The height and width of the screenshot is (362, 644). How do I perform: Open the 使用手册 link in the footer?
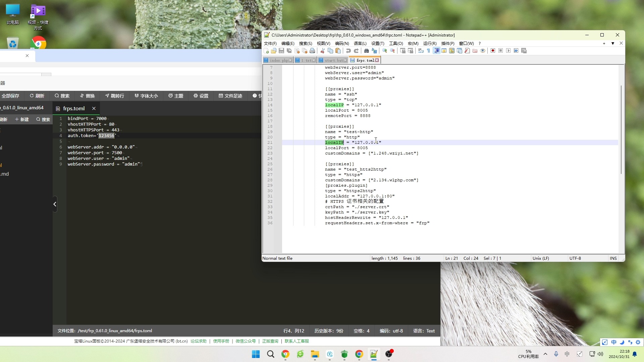[x=221, y=341]
